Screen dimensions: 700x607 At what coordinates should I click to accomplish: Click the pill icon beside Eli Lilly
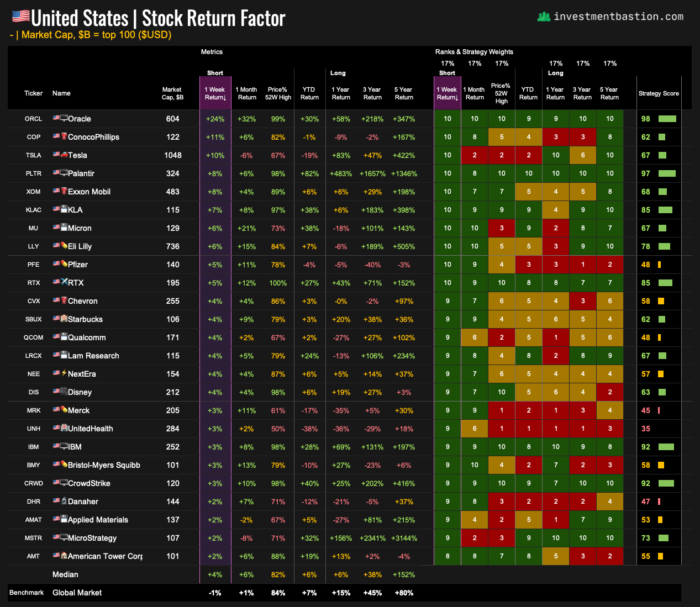pos(64,246)
